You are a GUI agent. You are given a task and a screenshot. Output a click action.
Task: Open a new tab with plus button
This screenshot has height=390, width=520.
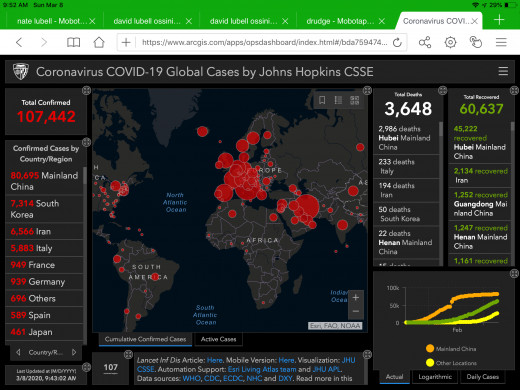tap(499, 20)
